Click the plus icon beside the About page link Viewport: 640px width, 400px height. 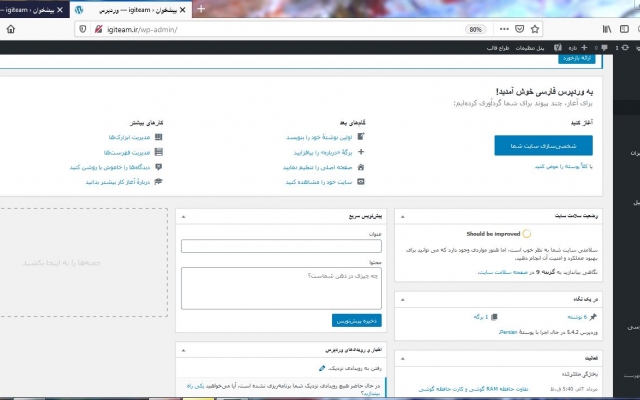pyautogui.click(x=361, y=152)
